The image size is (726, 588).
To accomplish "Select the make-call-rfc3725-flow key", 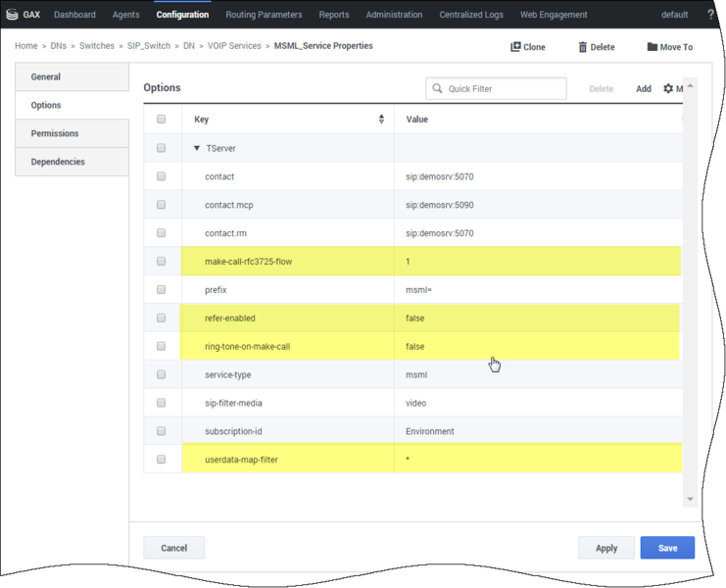I will point(248,262).
